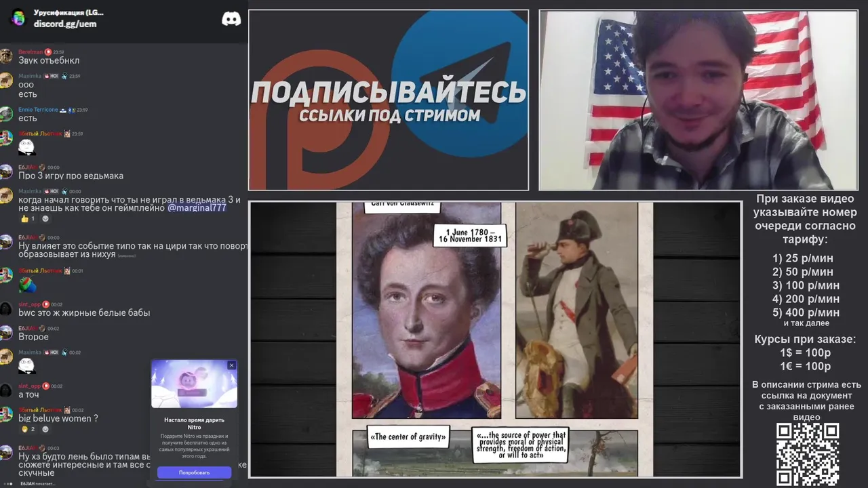
Task: Toggle the reaction with count 2 under big beluye women
Action: [28, 429]
